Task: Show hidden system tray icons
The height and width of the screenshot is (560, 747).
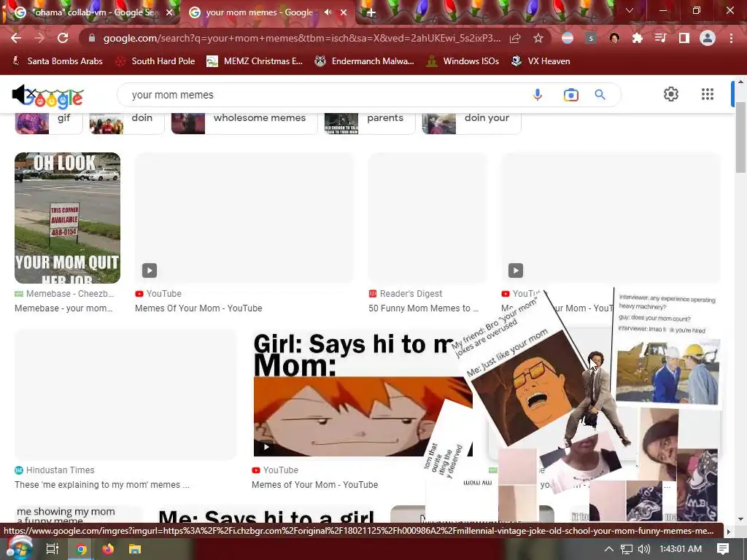Action: (609, 549)
